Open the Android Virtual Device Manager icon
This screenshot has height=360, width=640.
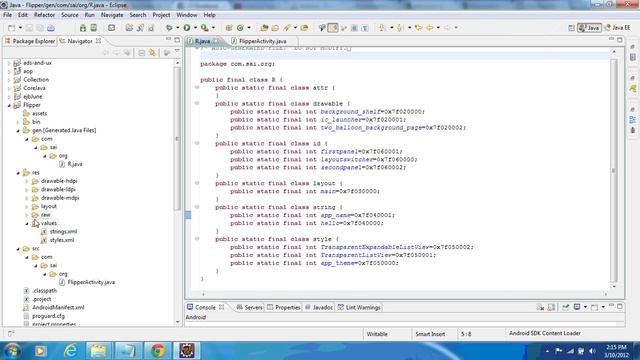coord(94,28)
